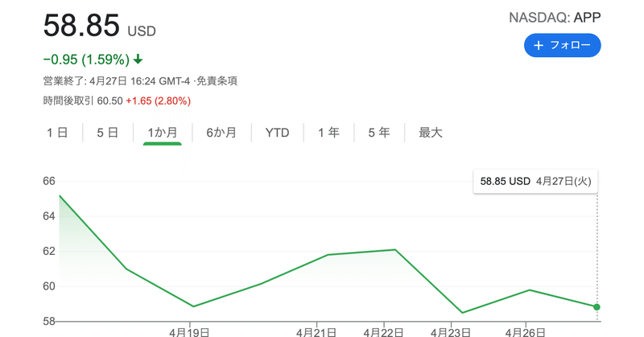Switch to the 6か月 range tab
The height and width of the screenshot is (337, 644).
[x=221, y=133]
